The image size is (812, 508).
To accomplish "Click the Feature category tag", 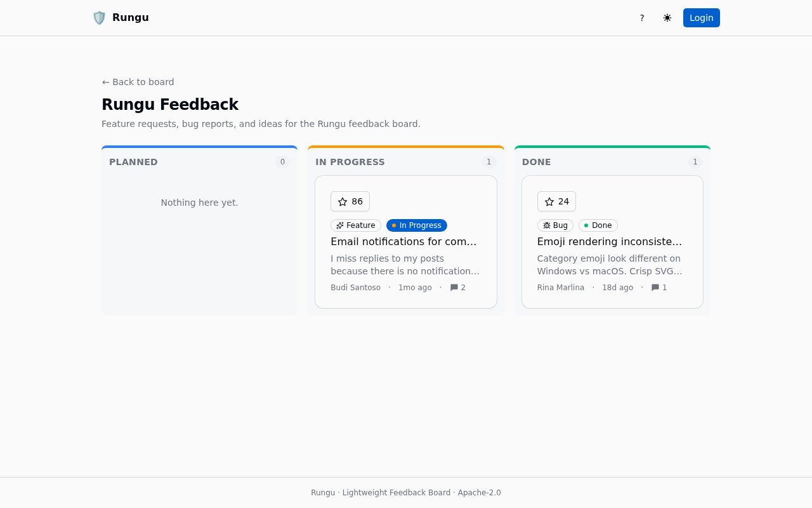I will pos(356,225).
